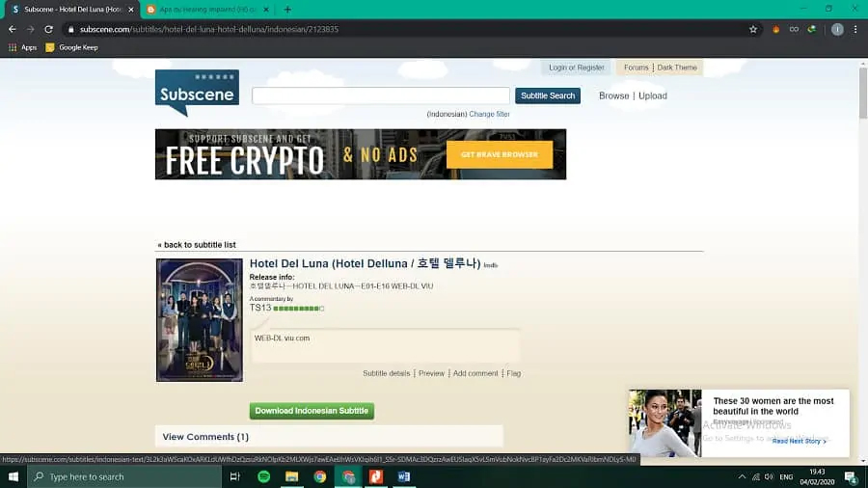868x488 pixels.
Task: Open the network status tray icon
Action: coord(755,476)
